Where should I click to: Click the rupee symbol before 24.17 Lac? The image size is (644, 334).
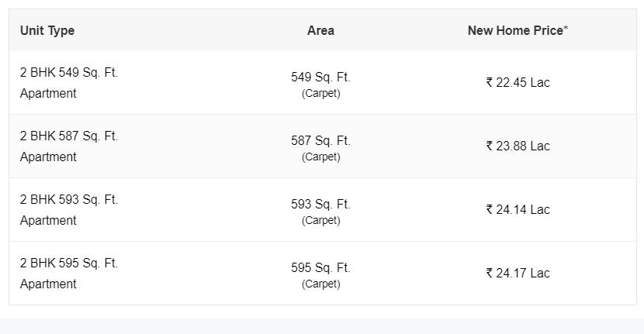tap(489, 274)
